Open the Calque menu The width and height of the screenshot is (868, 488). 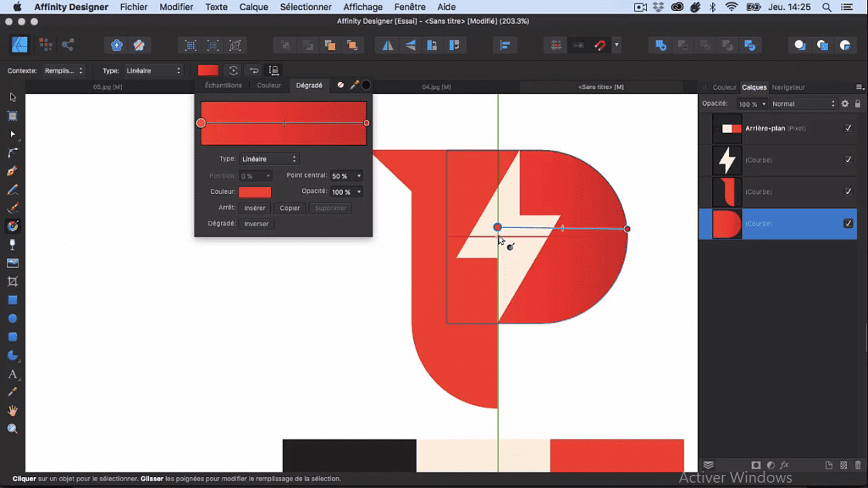click(x=253, y=7)
